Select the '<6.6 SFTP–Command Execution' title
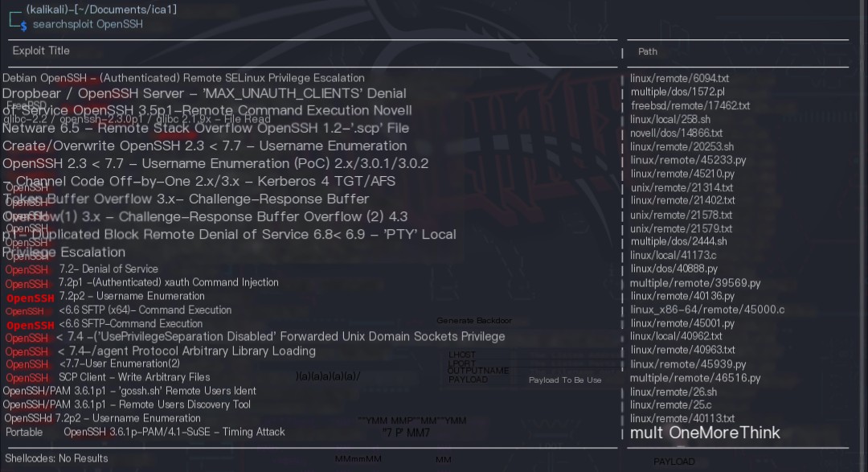 pos(131,323)
